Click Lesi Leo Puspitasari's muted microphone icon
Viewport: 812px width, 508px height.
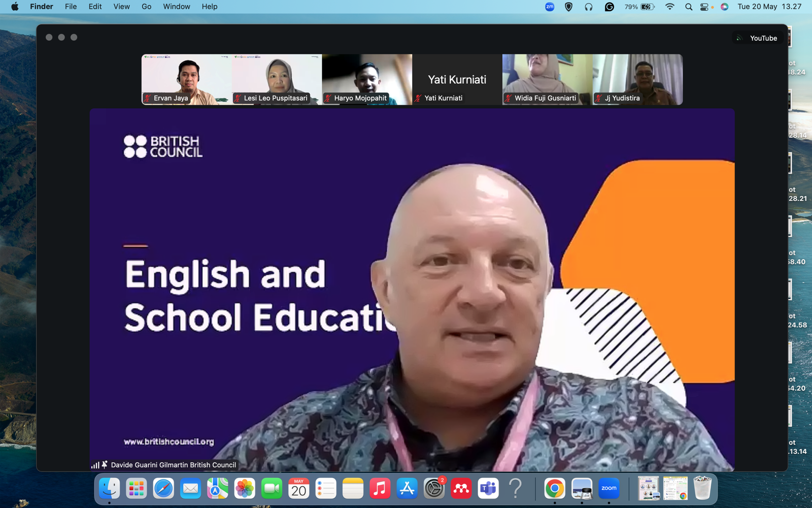238,98
